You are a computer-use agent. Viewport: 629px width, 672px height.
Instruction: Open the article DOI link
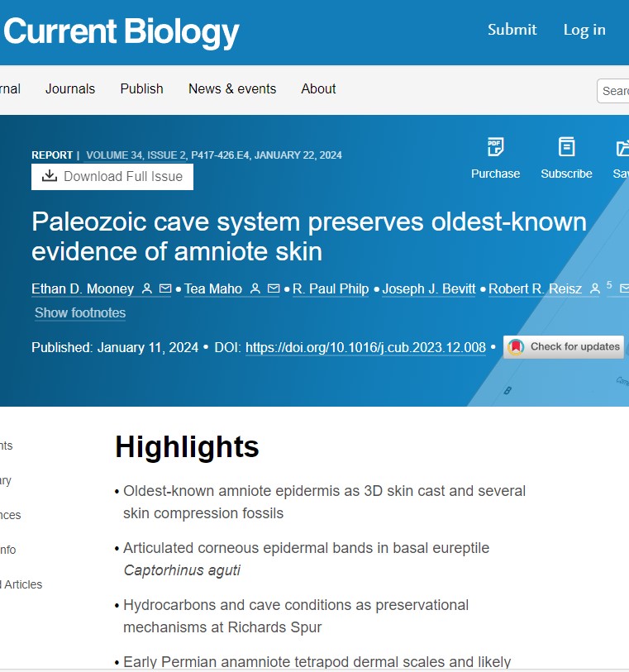tap(365, 348)
